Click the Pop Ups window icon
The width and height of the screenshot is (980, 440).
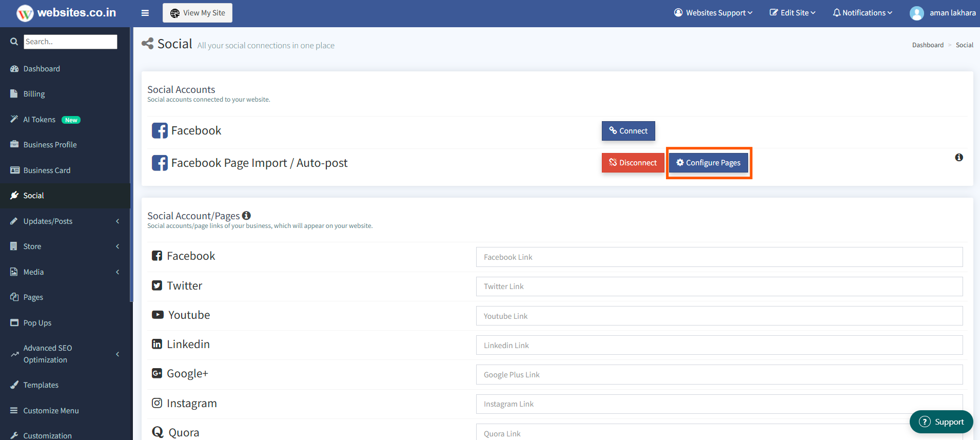(14, 322)
